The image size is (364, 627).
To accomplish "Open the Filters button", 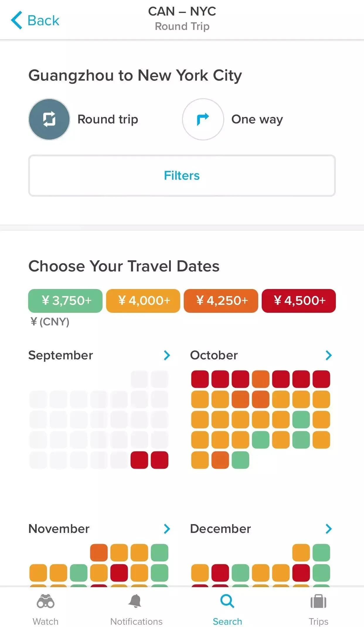I will (x=182, y=176).
